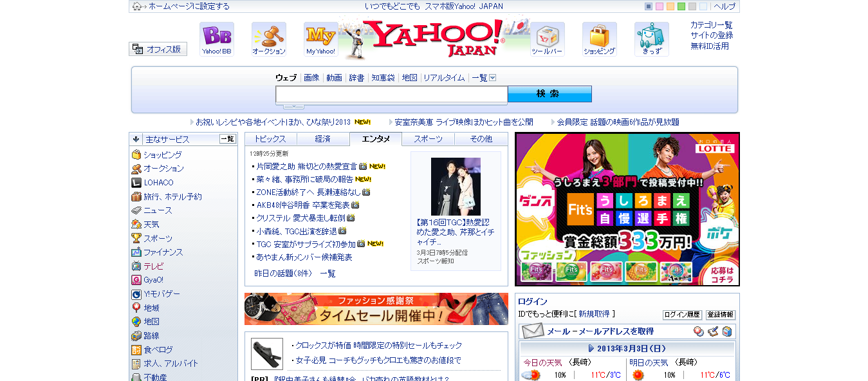Open the ヘルプ link
This screenshot has height=381, width=868.
[725, 6]
